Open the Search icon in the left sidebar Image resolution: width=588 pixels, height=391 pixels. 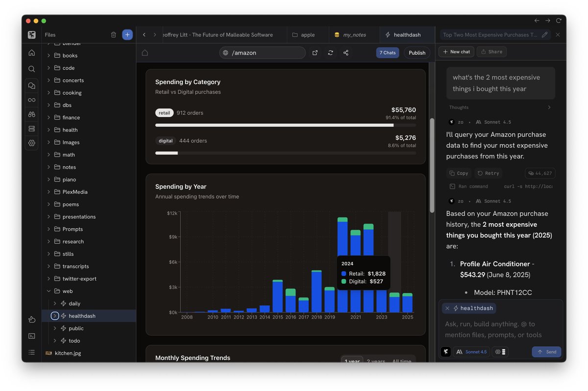tap(32, 69)
